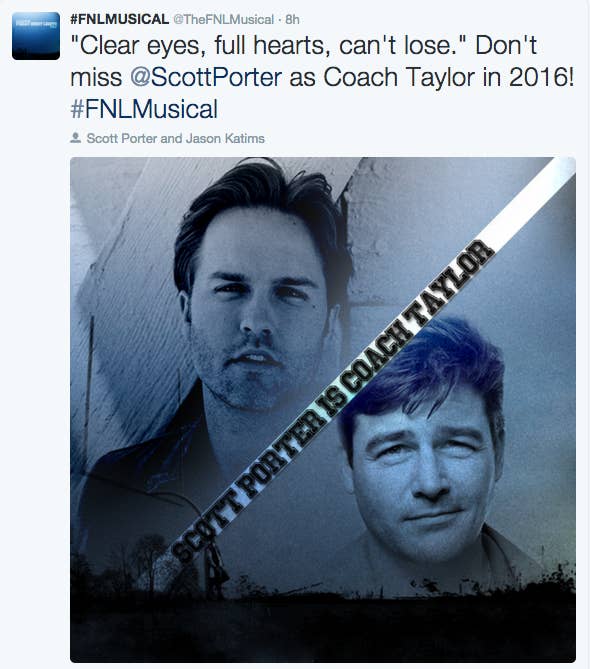The image size is (590, 669).
Task: Open the #FNLMUSICAL display name
Action: tap(119, 19)
